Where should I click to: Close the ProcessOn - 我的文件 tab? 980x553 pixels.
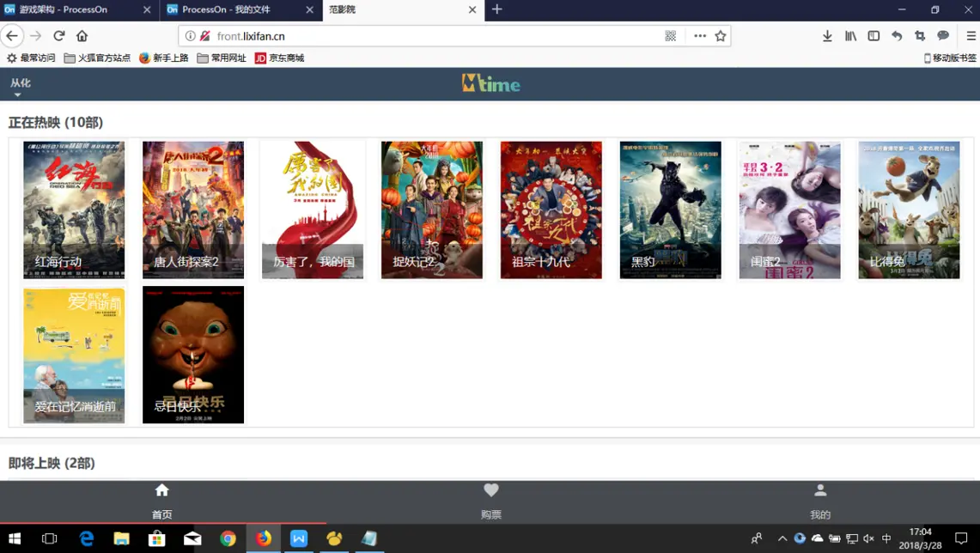point(309,9)
